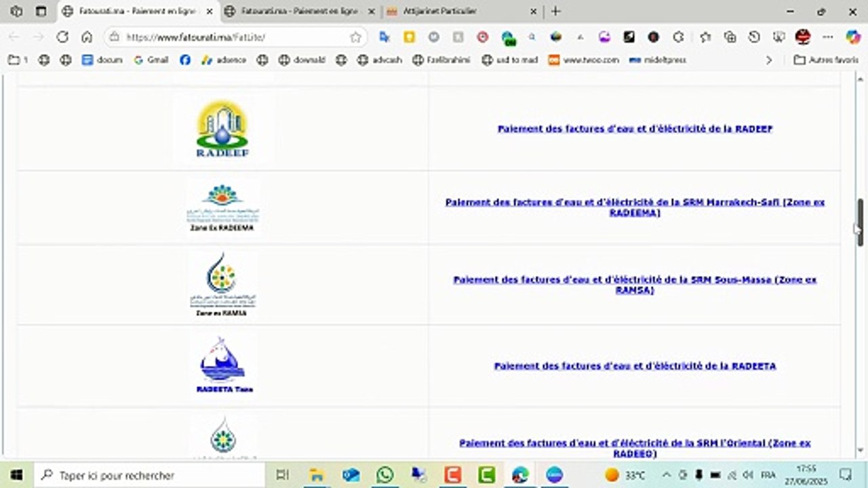Open the favorites star list icon
This screenshot has height=488, width=868.
tap(705, 37)
